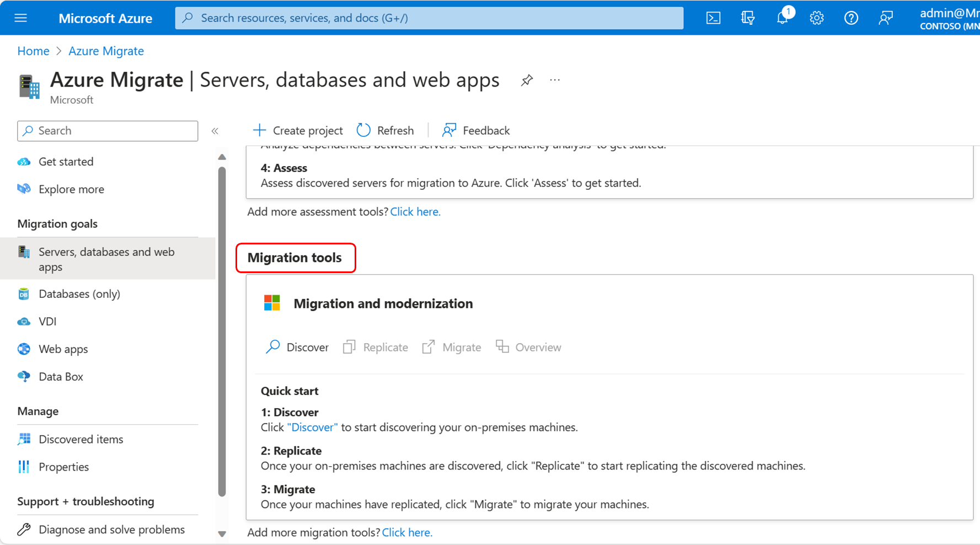Open the ellipsis menu next to page title
This screenshot has height=545, width=980.
[x=555, y=80]
